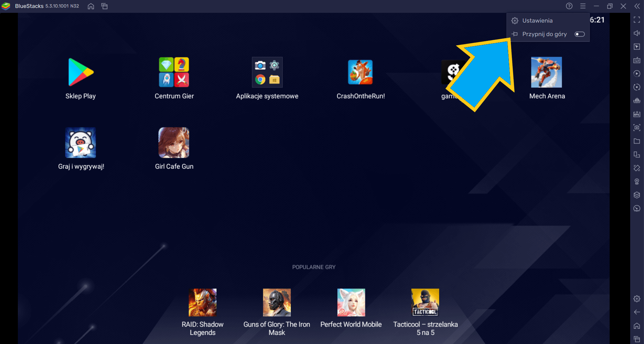Click Android home button in sidebar

tap(637, 326)
